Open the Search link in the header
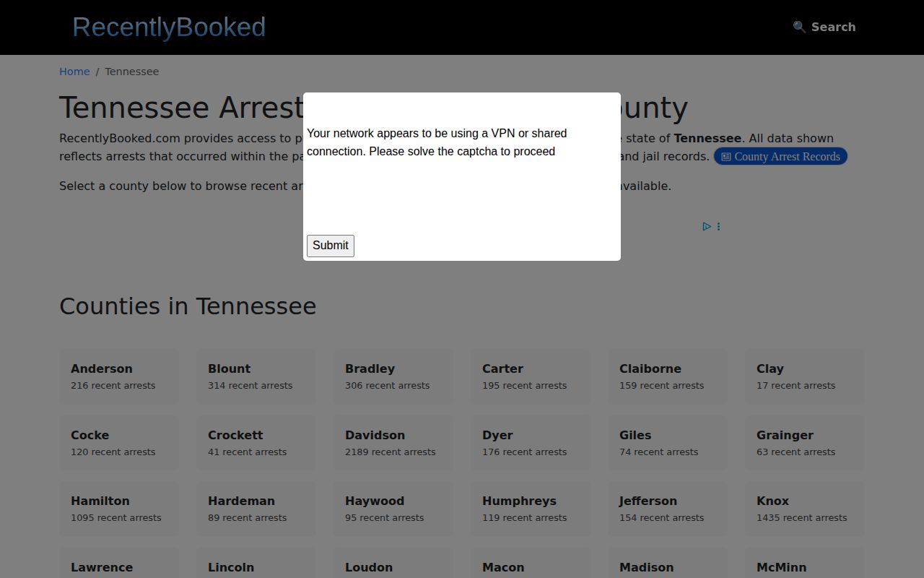Image resolution: width=924 pixels, height=578 pixels. point(824,27)
